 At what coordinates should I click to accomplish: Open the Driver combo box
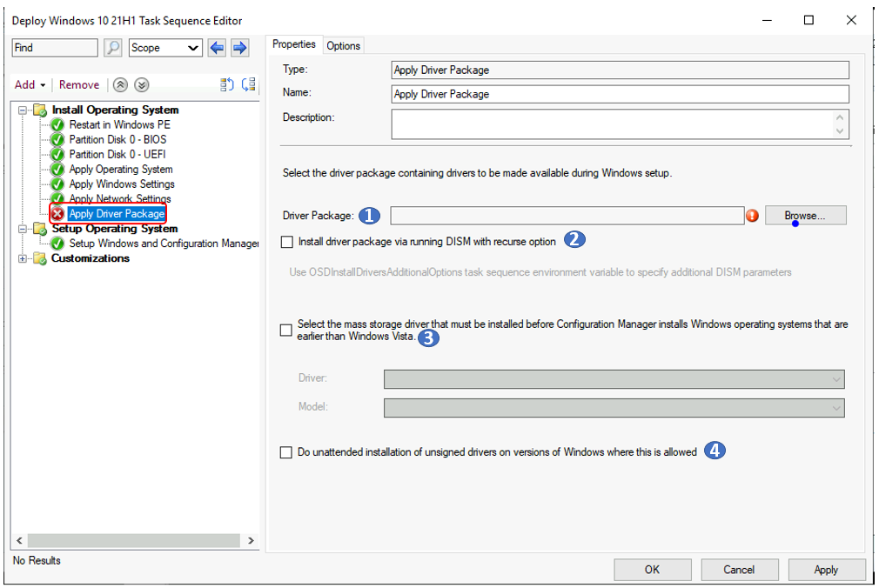[614, 379]
